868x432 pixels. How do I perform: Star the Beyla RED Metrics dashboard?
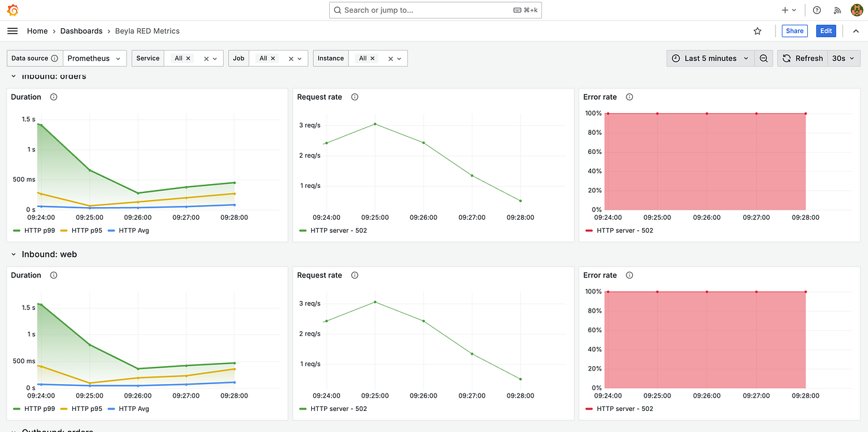757,31
